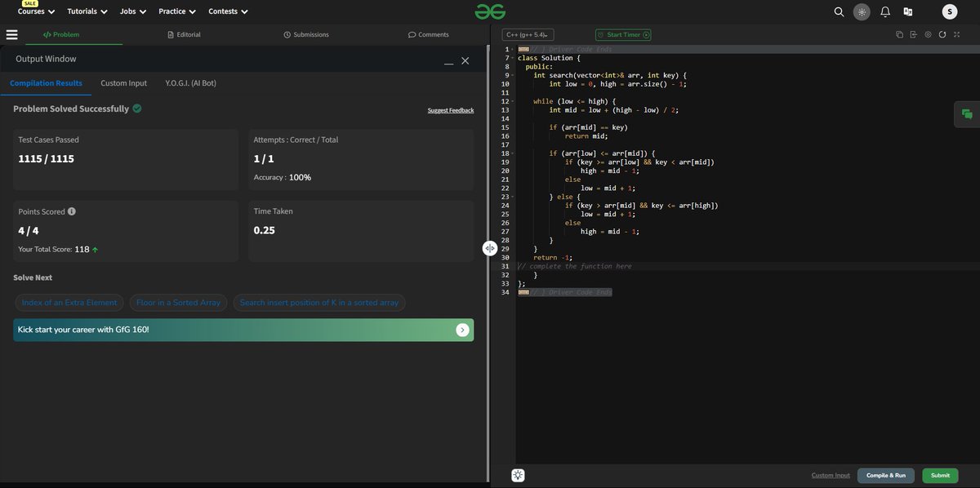Click the 1 / 1 attempts value

[x=263, y=159]
